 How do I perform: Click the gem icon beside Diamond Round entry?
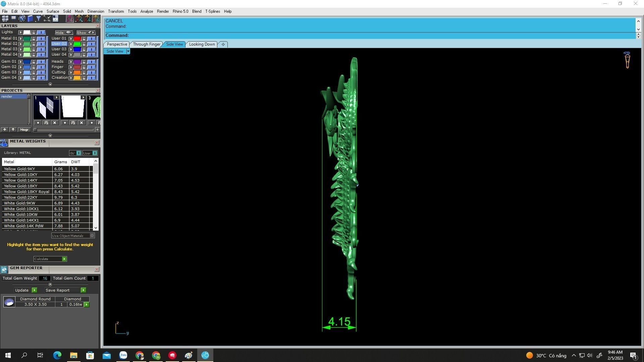pos(9,302)
